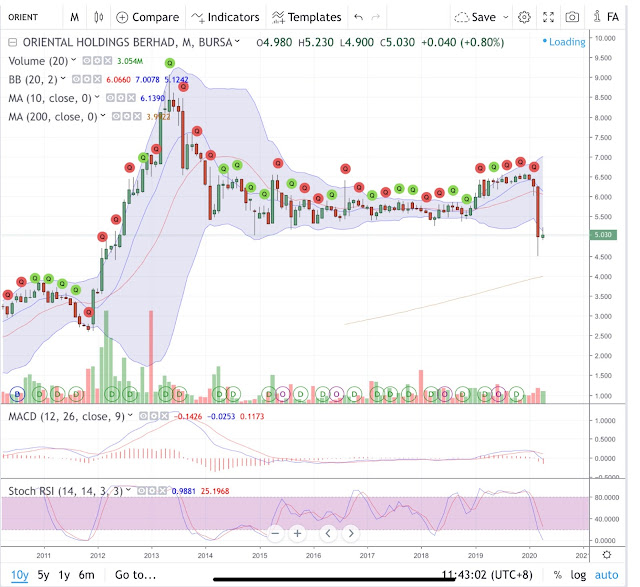Screen dimensions: 640x587
Task: Move chart right with arrow button
Action: [x=351, y=534]
